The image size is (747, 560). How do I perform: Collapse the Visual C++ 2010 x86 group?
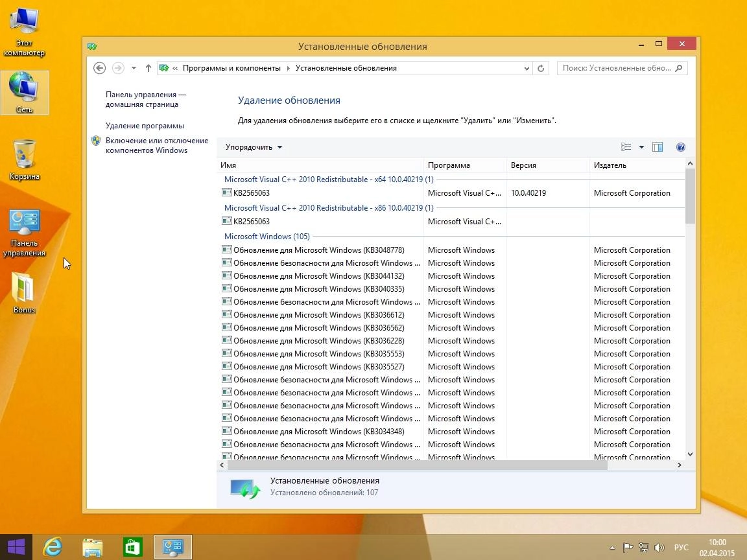(x=329, y=208)
